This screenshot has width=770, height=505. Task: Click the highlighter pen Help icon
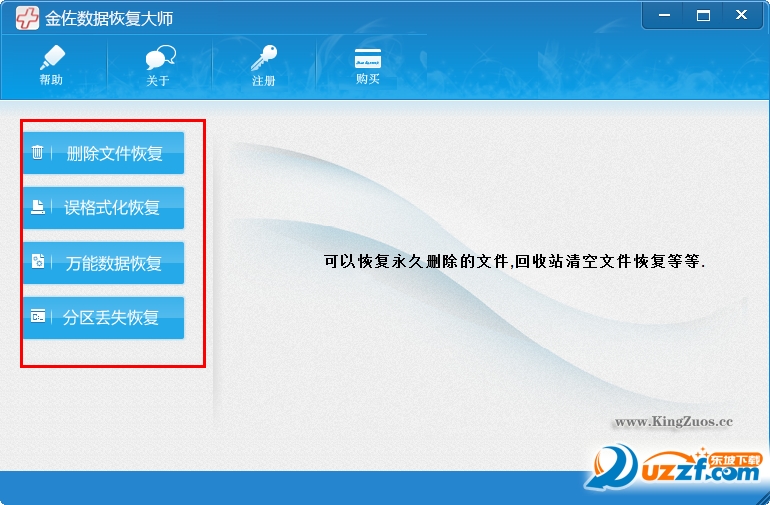pyautogui.click(x=51, y=57)
